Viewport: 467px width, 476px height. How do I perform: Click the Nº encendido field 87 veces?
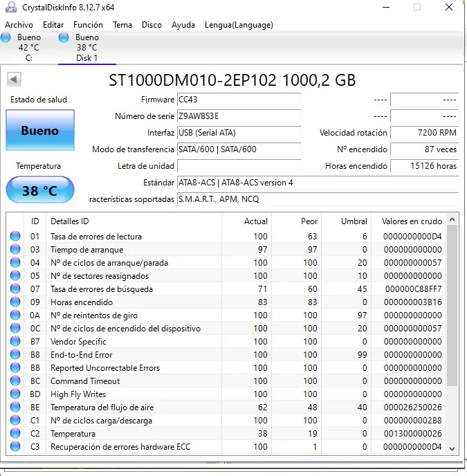click(425, 149)
